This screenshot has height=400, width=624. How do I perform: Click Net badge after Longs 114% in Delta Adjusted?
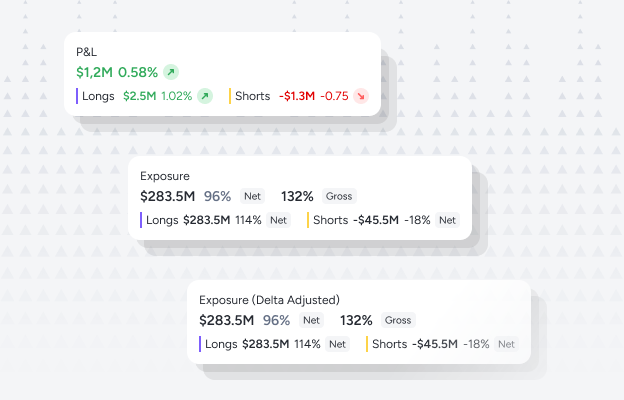point(337,344)
